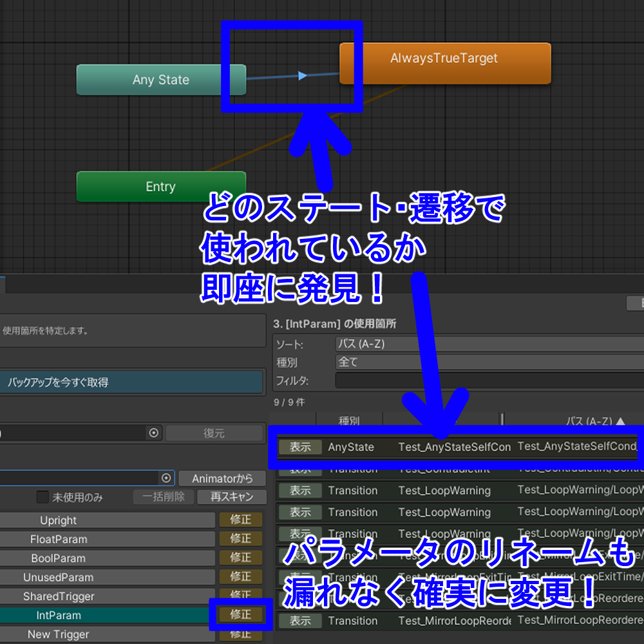Select the Any State node
The height and width of the screenshot is (644, 644).
click(161, 80)
